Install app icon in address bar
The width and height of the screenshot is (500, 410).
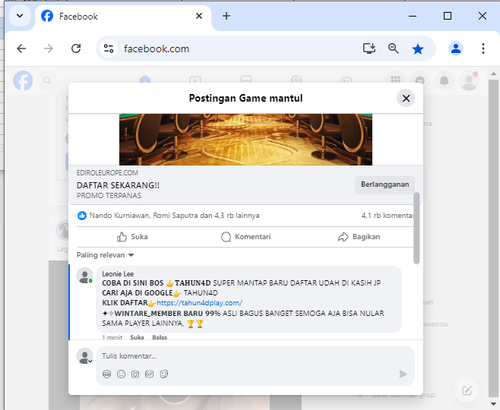coord(369,49)
